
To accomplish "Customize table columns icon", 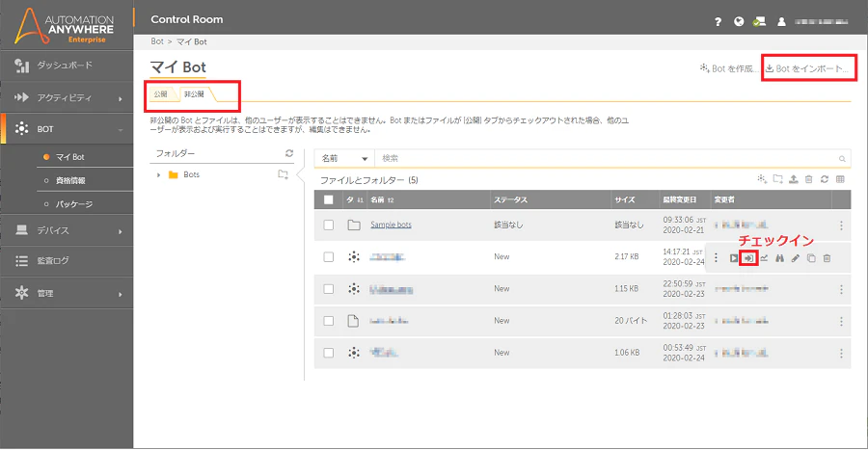I will [x=840, y=179].
